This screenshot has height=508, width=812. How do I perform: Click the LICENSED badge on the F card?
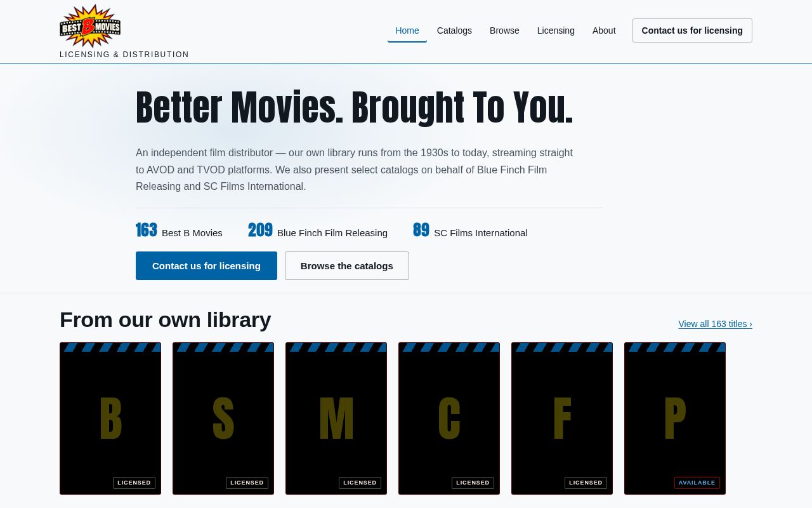click(x=586, y=483)
